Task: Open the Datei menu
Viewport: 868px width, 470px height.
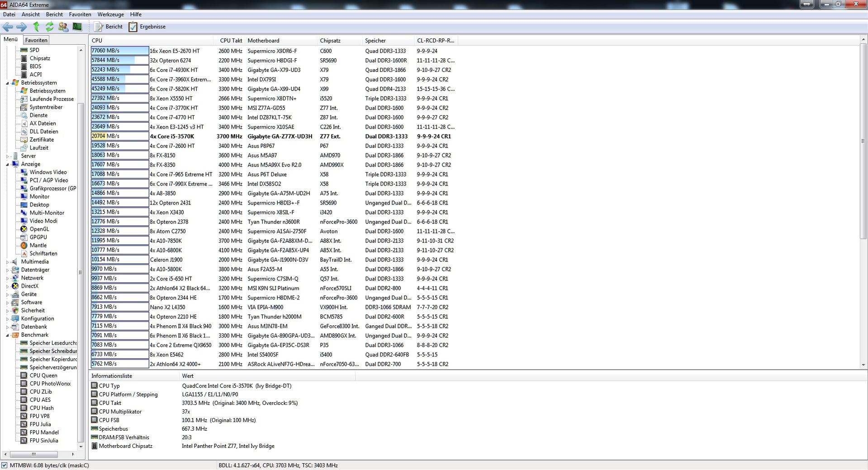Action: click(x=9, y=14)
